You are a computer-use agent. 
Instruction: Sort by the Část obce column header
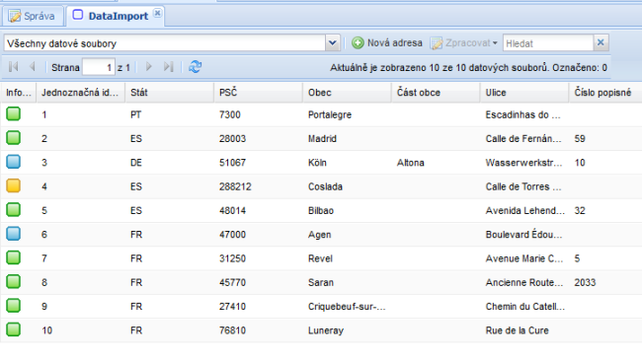[x=436, y=93]
